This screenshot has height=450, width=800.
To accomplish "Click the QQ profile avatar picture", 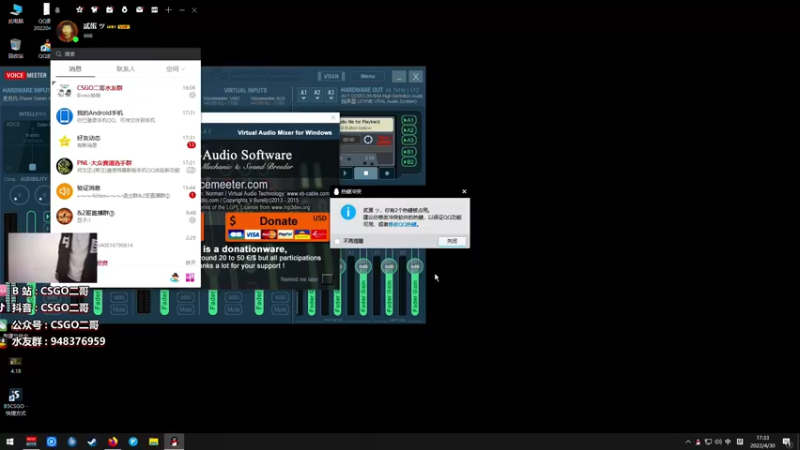I will [67, 31].
